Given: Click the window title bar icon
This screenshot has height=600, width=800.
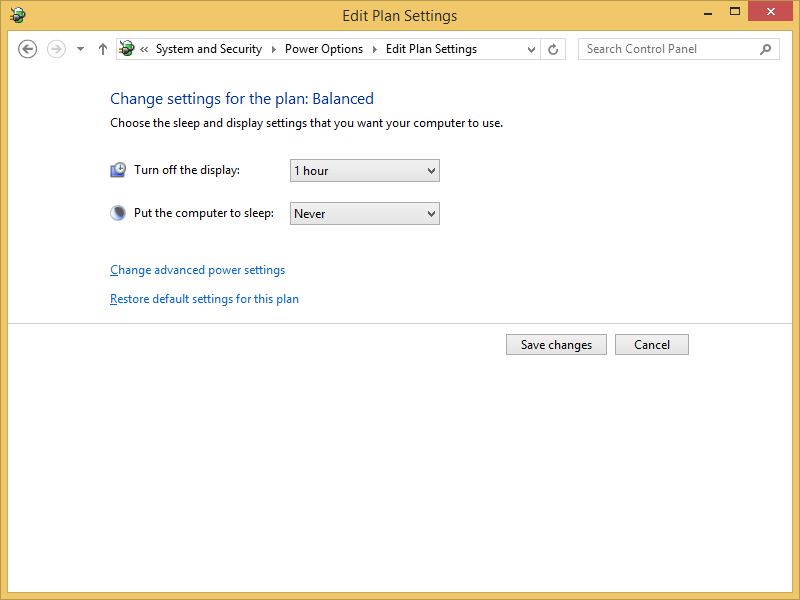Looking at the screenshot, I should point(18,15).
